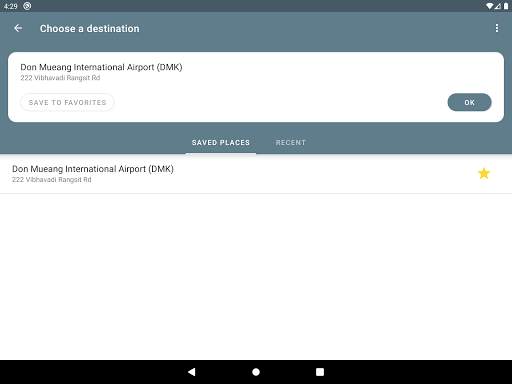The height and width of the screenshot is (384, 512).
Task: Tap the cellular signal icon
Action: (498, 6)
